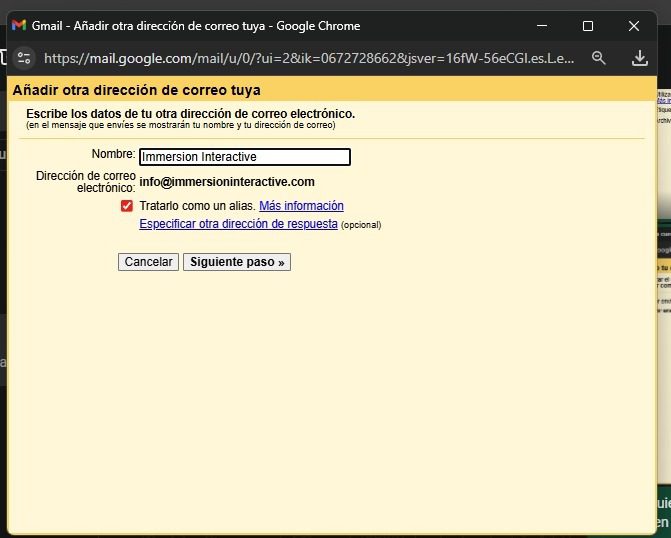Focus the Nombre text field
This screenshot has width=671, height=538.
tap(245, 157)
